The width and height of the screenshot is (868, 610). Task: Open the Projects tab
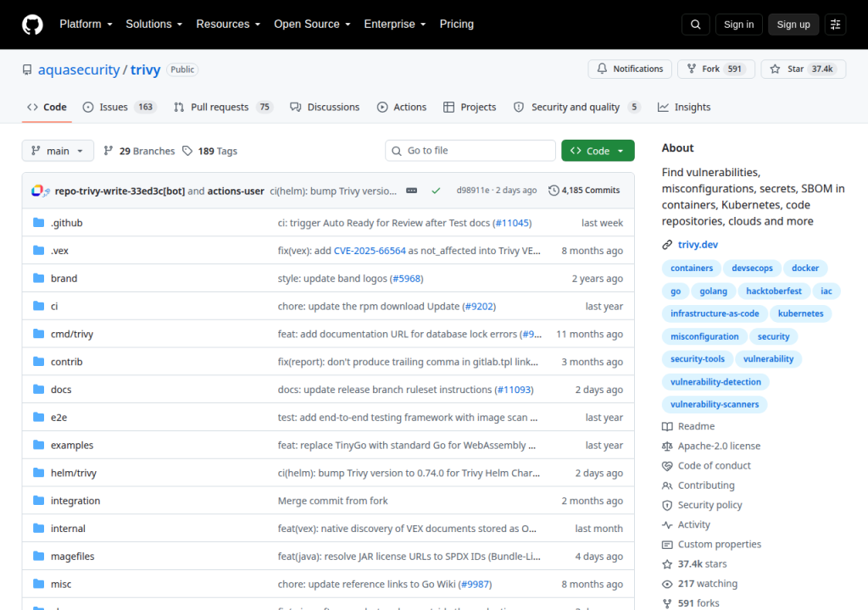470,107
